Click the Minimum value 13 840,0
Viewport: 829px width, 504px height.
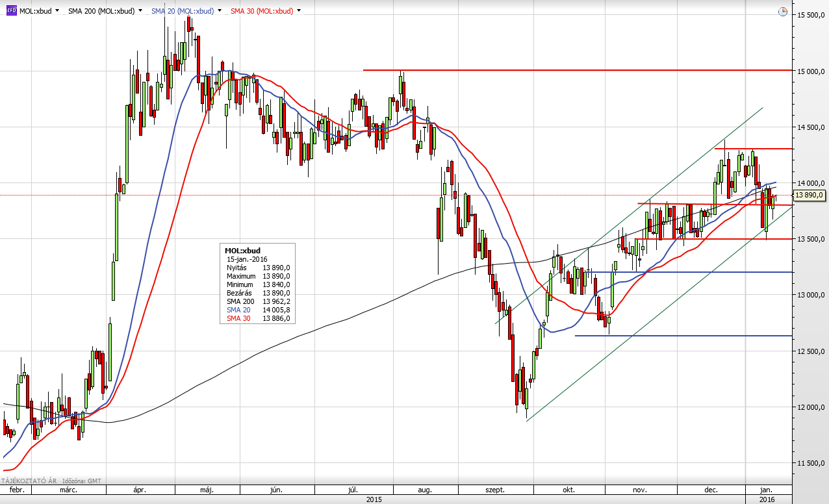click(276, 284)
